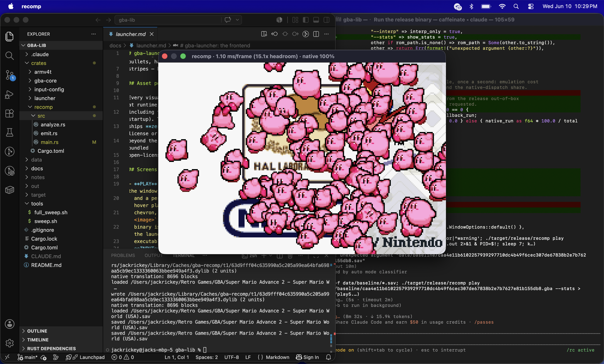Image resolution: width=604 pixels, height=364 pixels.
Task: Toggle the bottom panel layout button
Action: click(x=316, y=20)
